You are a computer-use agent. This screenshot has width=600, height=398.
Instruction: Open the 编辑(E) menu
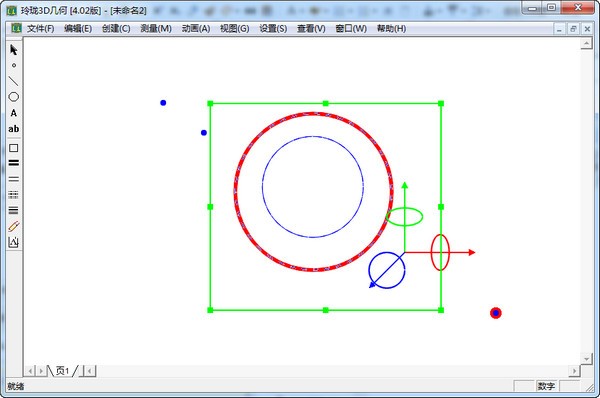click(78, 29)
